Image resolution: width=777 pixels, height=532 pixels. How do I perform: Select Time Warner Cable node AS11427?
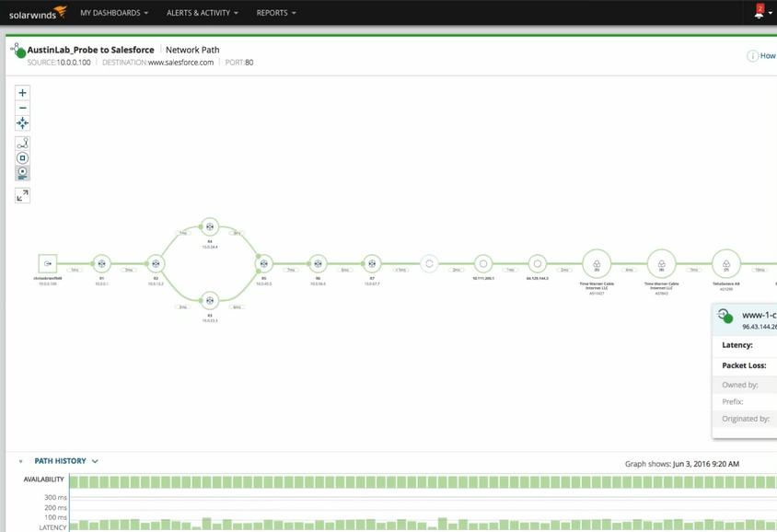(597, 264)
